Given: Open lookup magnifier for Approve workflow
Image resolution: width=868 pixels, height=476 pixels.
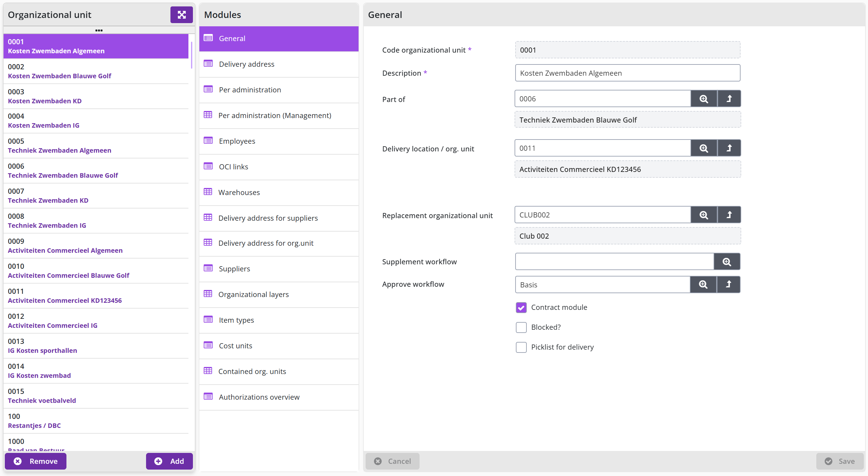Looking at the screenshot, I should tap(703, 285).
